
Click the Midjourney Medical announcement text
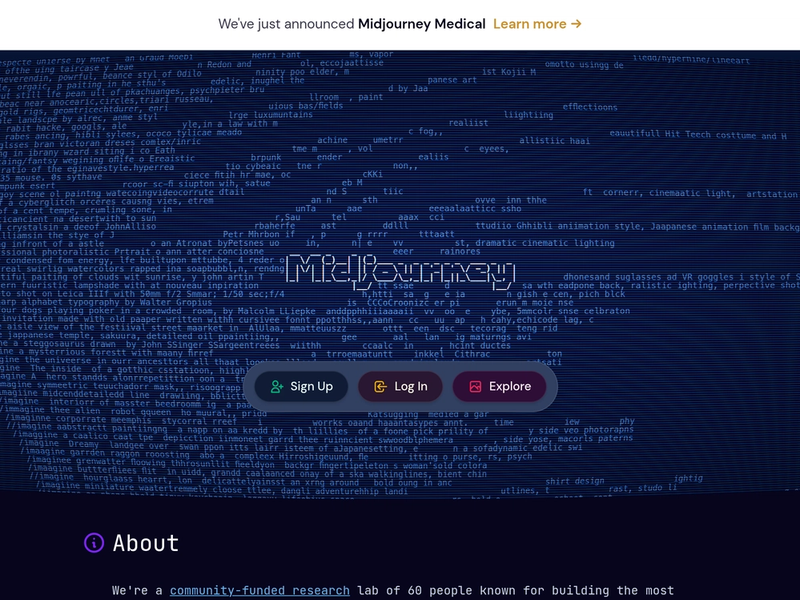click(422, 24)
